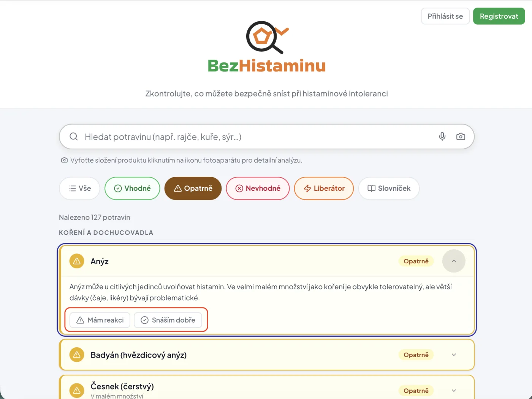Expand the Česnek (čerstvý) card
Viewport: 532px width, 399px height.
(x=454, y=391)
